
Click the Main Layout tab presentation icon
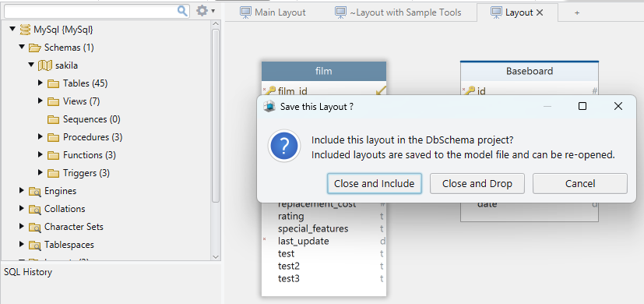pos(245,12)
